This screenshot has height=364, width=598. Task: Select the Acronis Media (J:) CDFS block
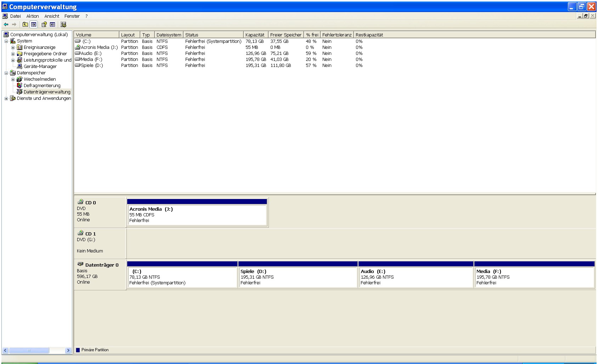(197, 212)
